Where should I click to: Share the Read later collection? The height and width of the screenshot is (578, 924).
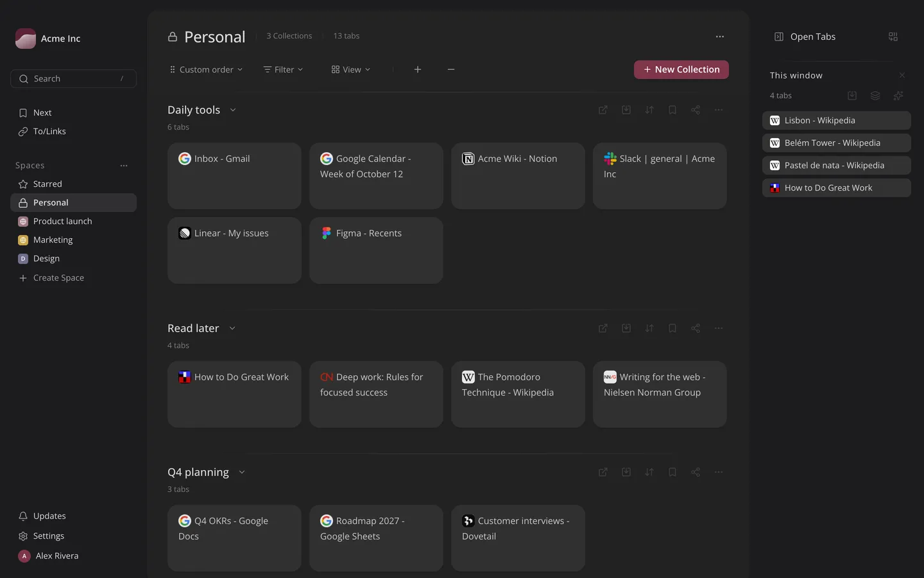point(696,328)
